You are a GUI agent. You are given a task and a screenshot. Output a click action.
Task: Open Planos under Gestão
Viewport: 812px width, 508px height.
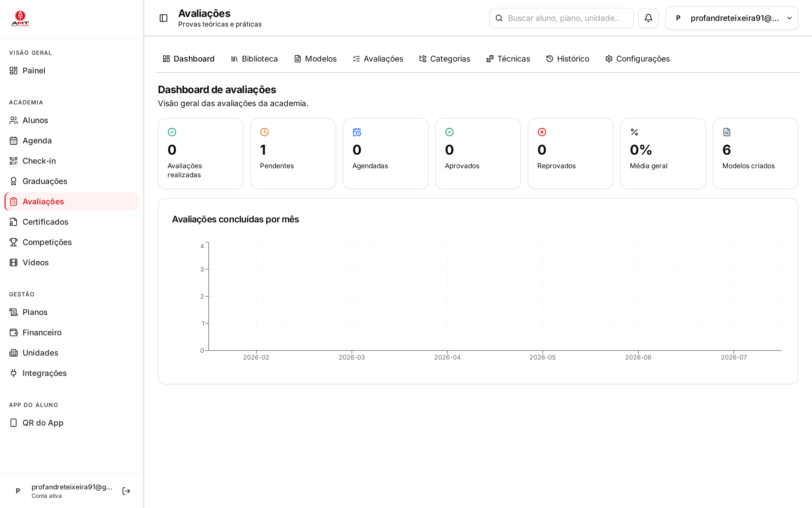tap(72, 312)
